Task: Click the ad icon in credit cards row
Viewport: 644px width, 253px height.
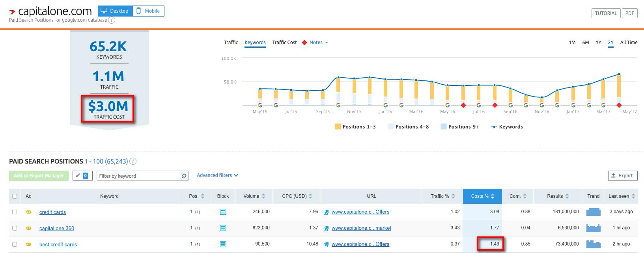Action: [x=28, y=212]
